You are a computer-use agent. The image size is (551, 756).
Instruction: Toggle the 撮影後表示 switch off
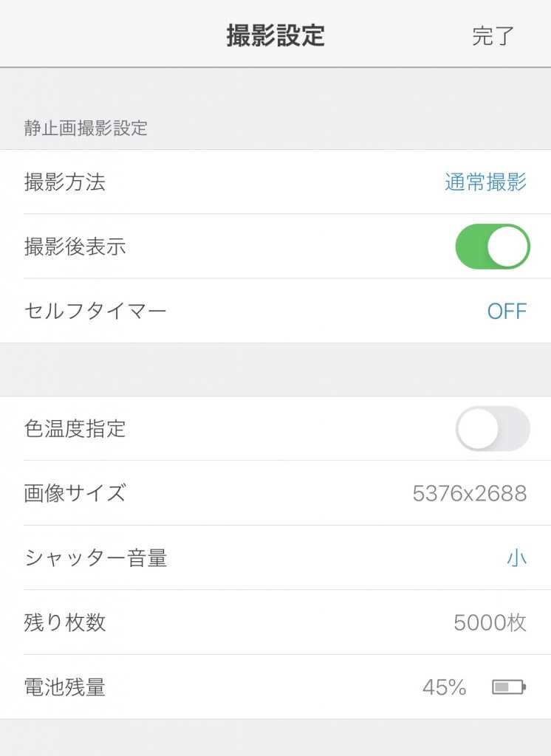pos(493,247)
